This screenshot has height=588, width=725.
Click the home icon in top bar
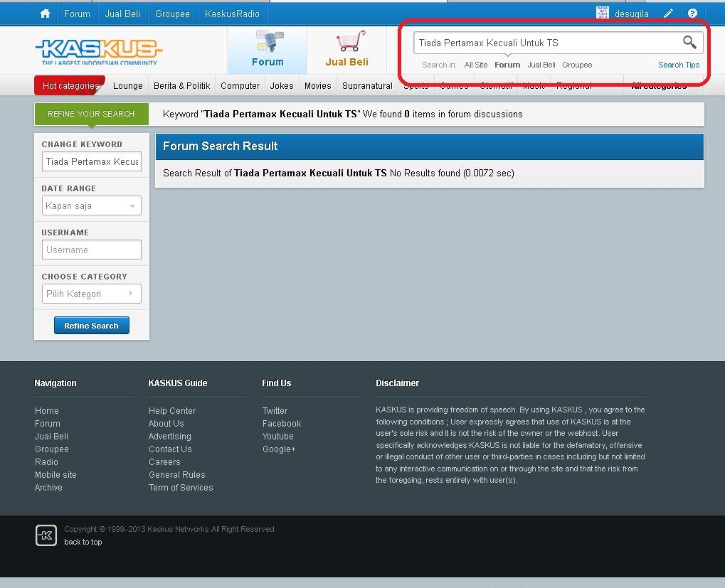click(x=45, y=14)
